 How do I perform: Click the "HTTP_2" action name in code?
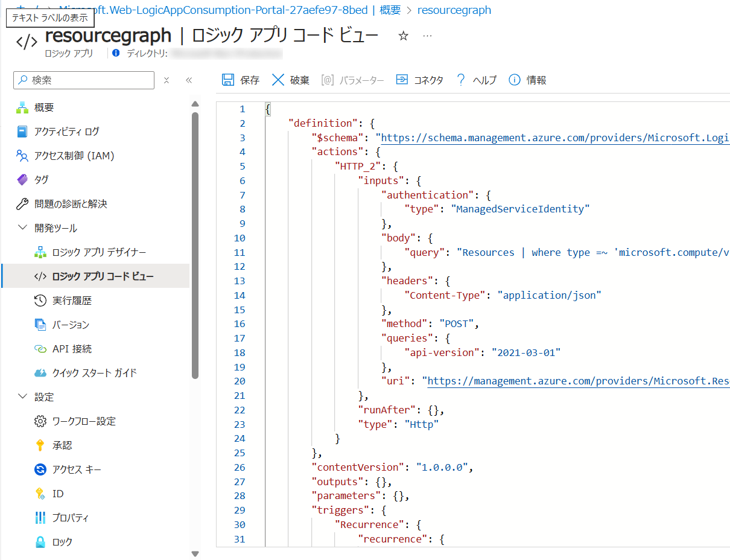point(358,166)
